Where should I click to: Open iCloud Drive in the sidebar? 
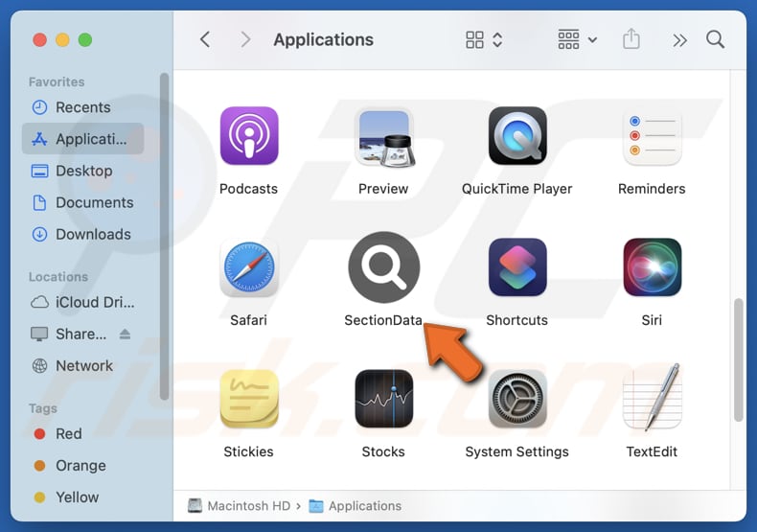tap(82, 302)
